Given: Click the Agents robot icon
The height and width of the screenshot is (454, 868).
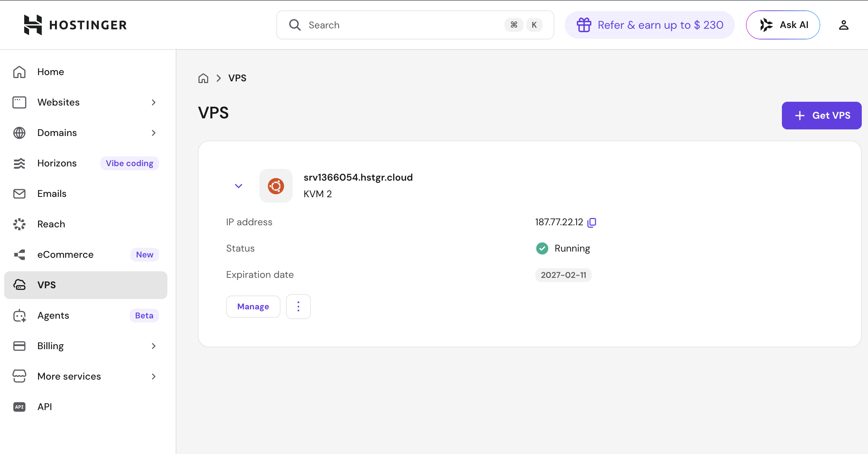Looking at the screenshot, I should tap(19, 316).
